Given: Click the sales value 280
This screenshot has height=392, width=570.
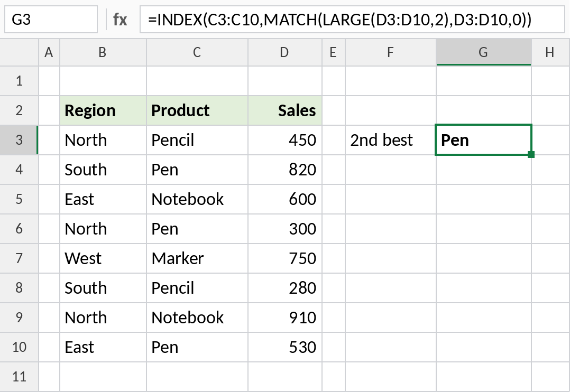Looking at the screenshot, I should tap(284, 288).
